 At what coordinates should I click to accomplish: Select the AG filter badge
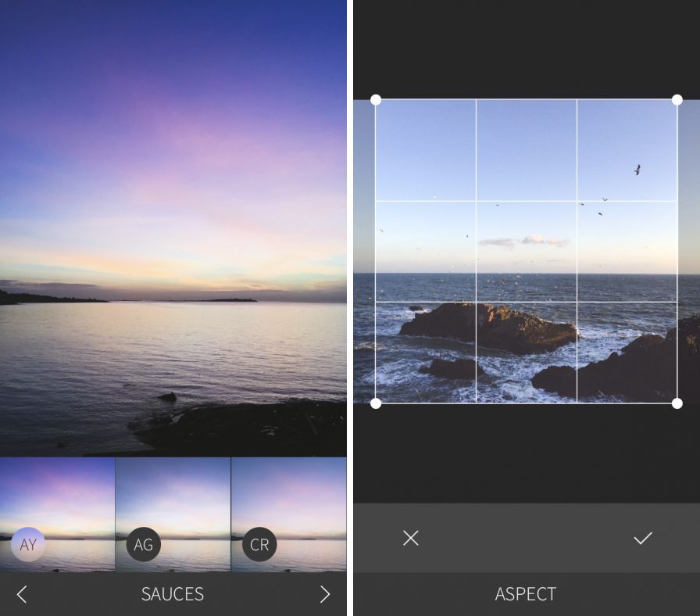[144, 545]
